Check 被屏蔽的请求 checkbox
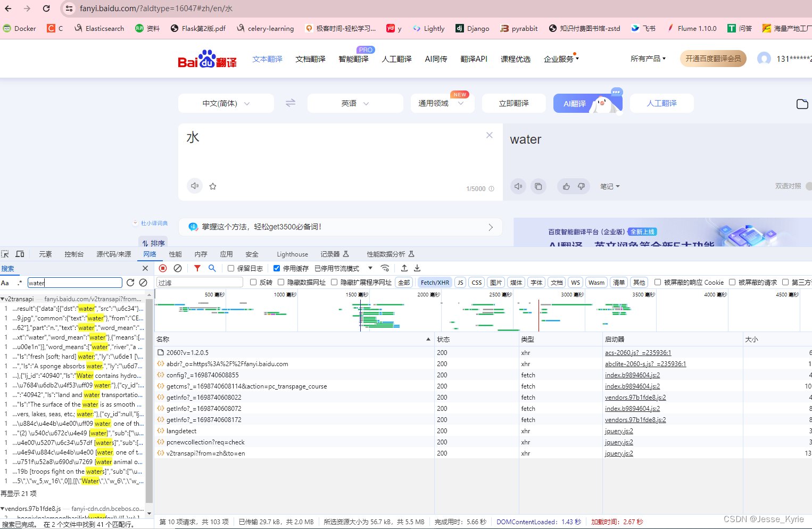This screenshot has width=812, height=529. pyautogui.click(x=732, y=282)
